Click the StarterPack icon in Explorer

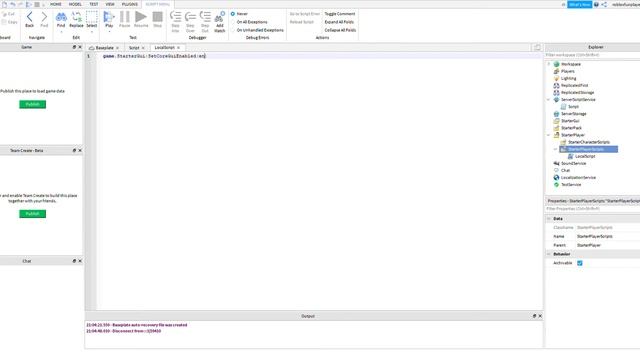[556, 128]
